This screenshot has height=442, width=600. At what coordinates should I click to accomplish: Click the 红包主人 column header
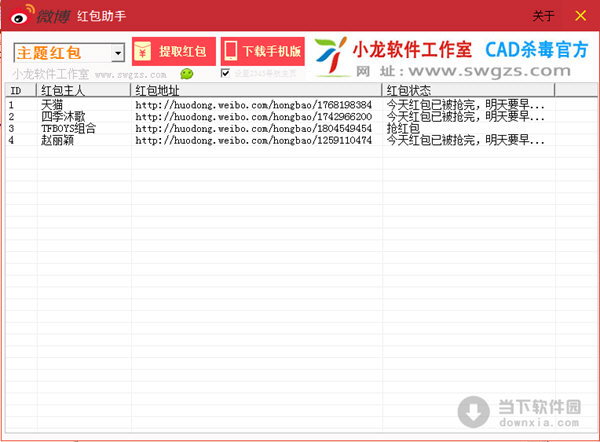[83, 90]
